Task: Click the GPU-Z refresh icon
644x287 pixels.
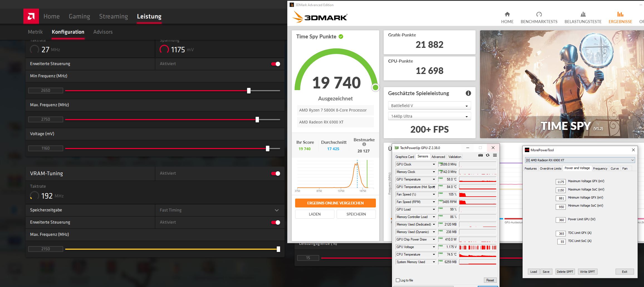Action: pyautogui.click(x=488, y=155)
